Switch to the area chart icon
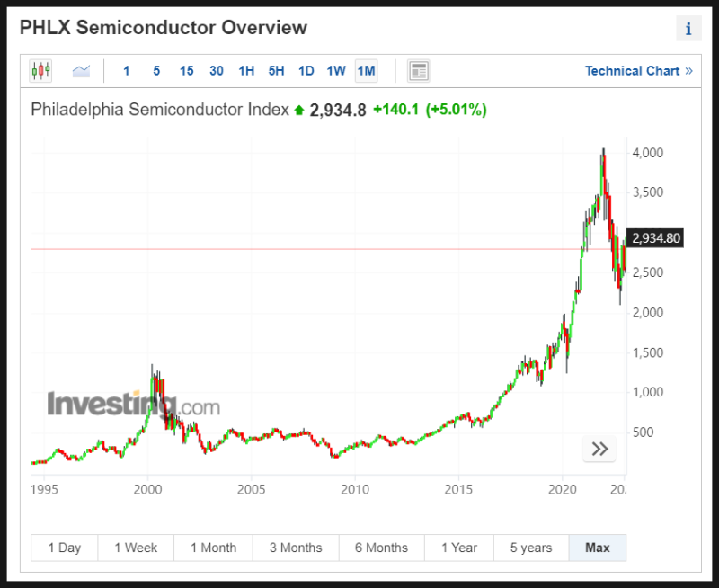Image resolution: width=719 pixels, height=588 pixels. coord(82,70)
